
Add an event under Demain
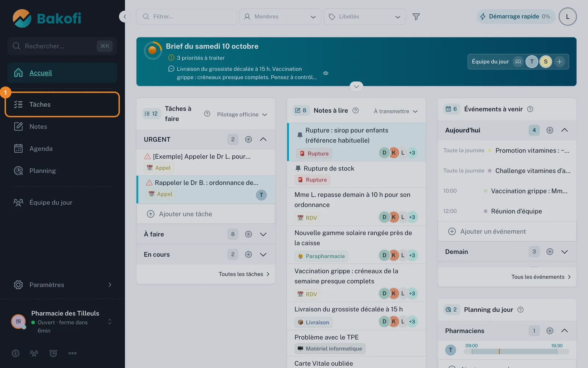pos(550,252)
